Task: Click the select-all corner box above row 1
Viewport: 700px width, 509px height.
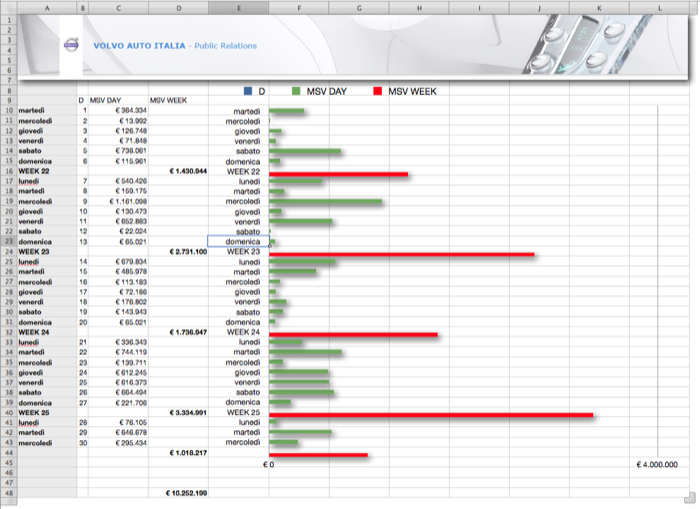Action: click(7, 6)
